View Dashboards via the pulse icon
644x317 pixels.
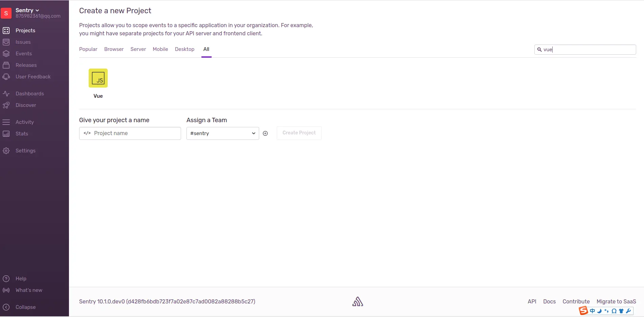tap(6, 94)
